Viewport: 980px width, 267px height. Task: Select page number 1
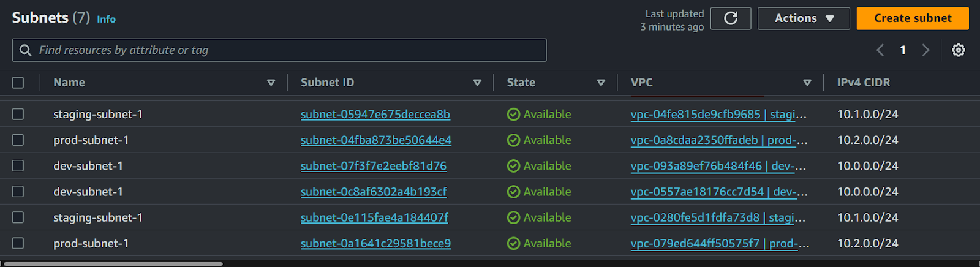[903, 50]
